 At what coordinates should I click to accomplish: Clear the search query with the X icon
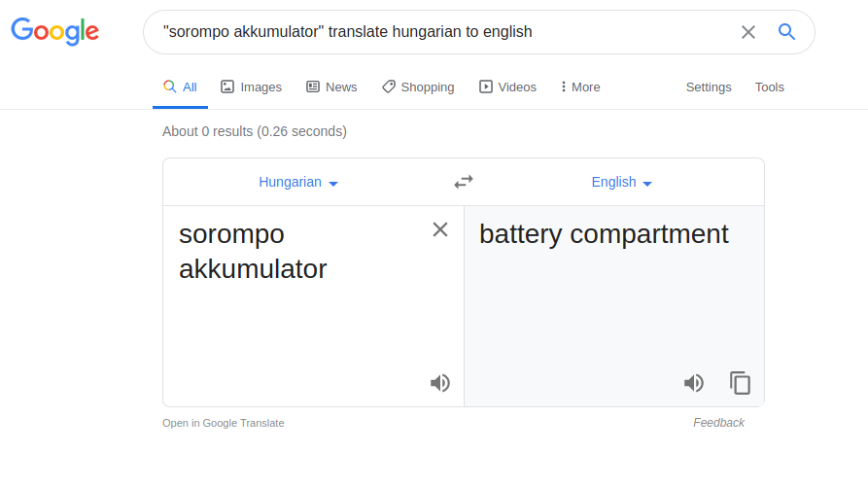(747, 32)
